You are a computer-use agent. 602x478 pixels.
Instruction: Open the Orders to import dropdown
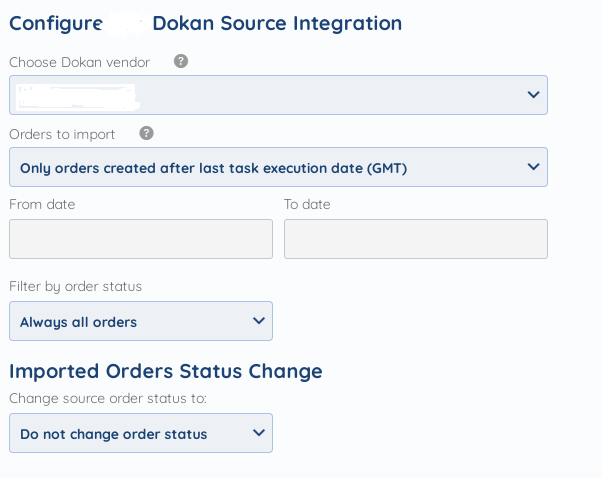pos(278,167)
